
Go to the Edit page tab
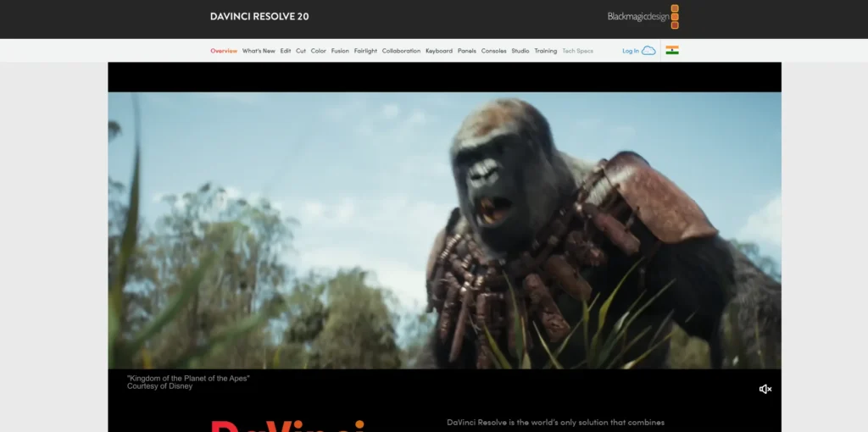285,51
